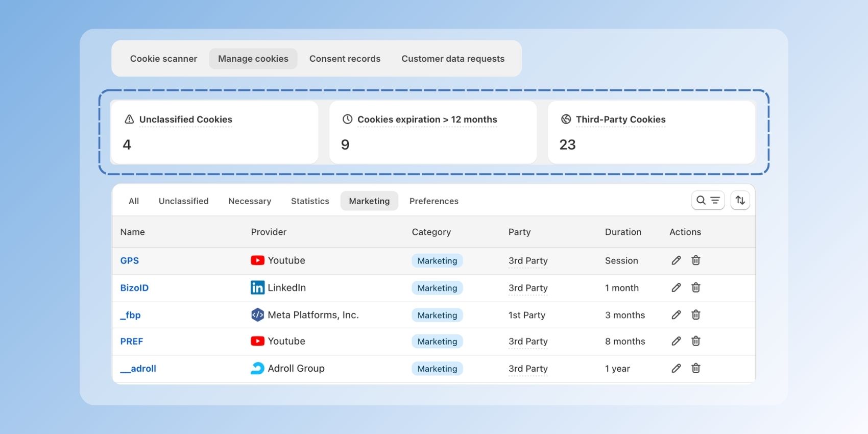Image resolution: width=868 pixels, height=434 pixels.
Task: Click the sort arrows button
Action: point(740,200)
